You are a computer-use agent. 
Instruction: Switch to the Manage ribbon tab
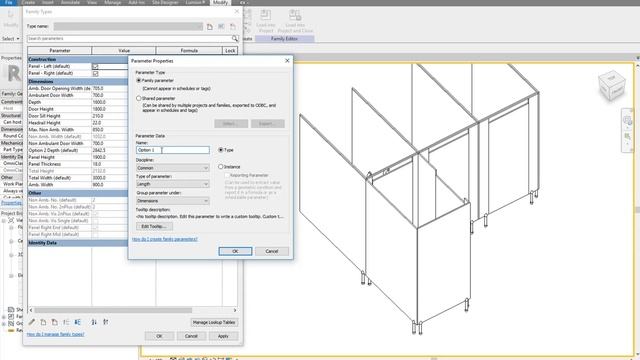coord(113,2)
